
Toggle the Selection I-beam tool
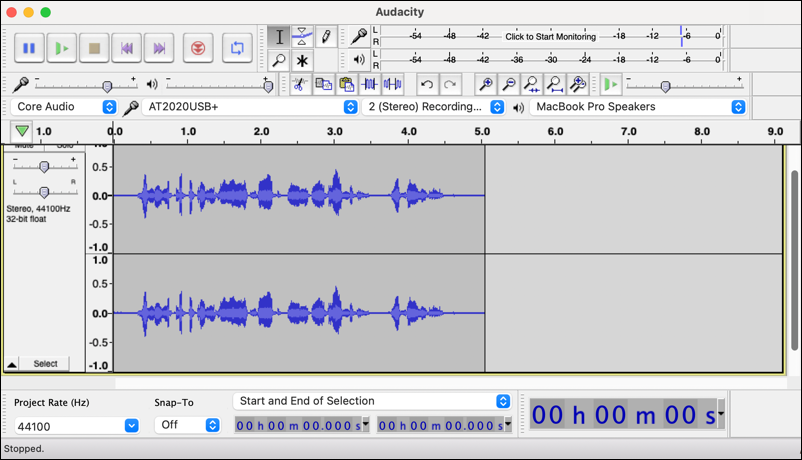tap(279, 37)
